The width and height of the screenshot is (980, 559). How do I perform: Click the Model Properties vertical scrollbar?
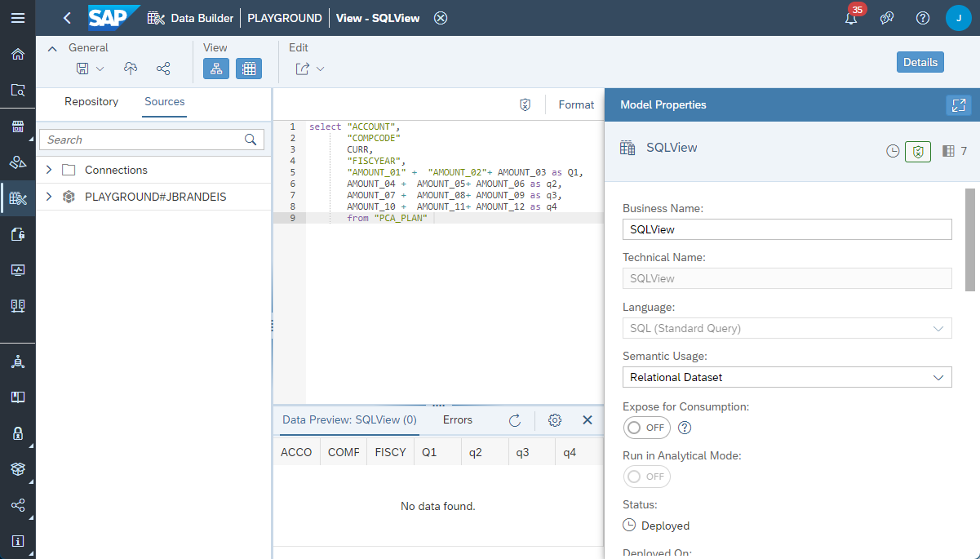(970, 239)
